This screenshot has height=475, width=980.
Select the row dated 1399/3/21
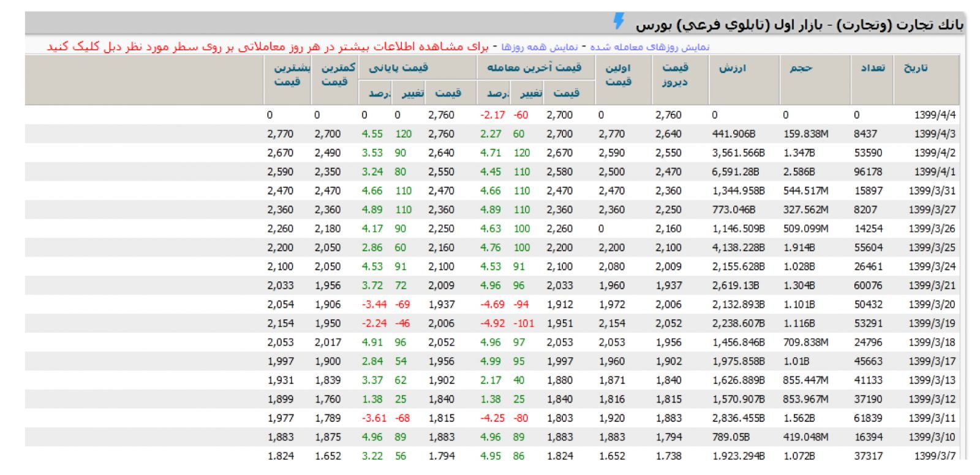pyautogui.click(x=492, y=286)
